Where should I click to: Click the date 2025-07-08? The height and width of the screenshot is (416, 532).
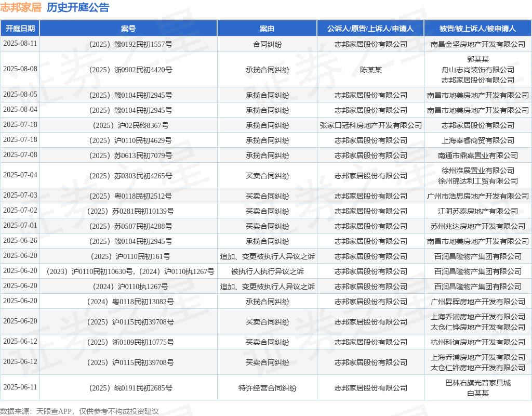(20, 154)
